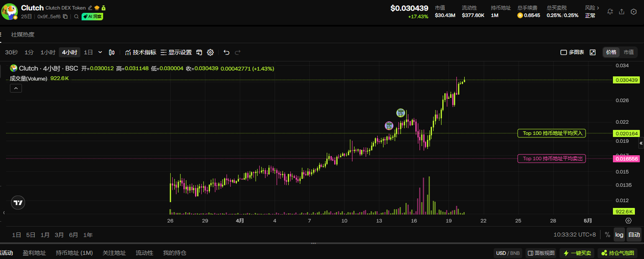Image resolution: width=644 pixels, height=259 pixels.
Task: Open the 盈利地址 tab
Action: click(x=34, y=253)
